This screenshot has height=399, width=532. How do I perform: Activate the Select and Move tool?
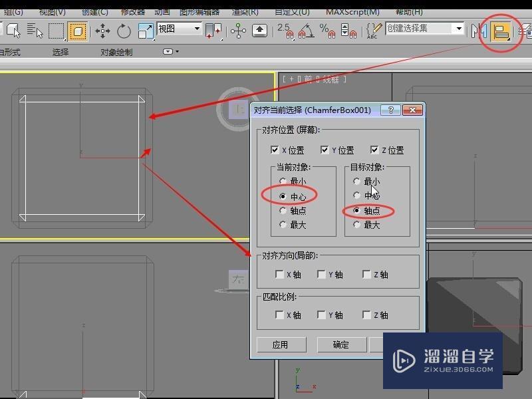pyautogui.click(x=102, y=31)
